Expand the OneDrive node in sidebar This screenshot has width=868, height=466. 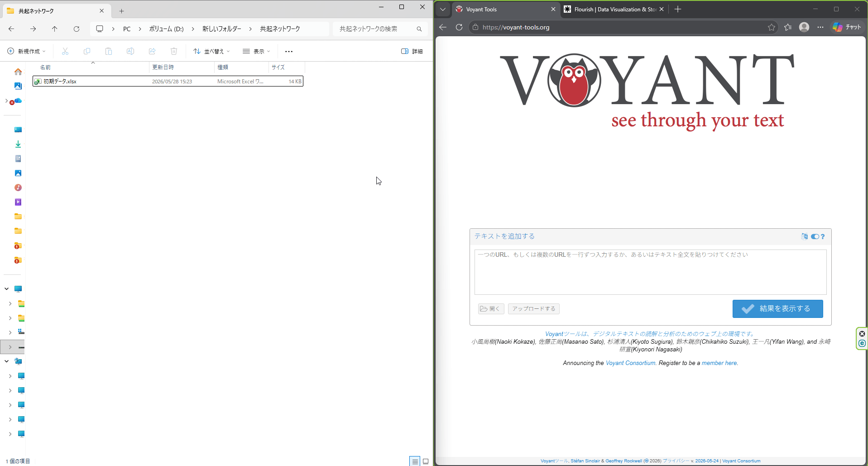(x=6, y=101)
